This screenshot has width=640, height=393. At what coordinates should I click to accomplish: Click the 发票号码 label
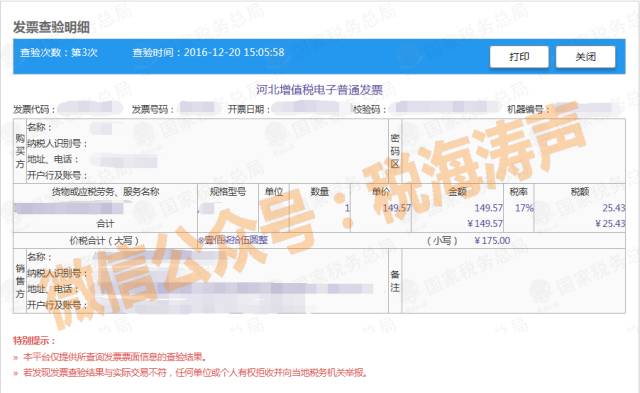coord(152,109)
